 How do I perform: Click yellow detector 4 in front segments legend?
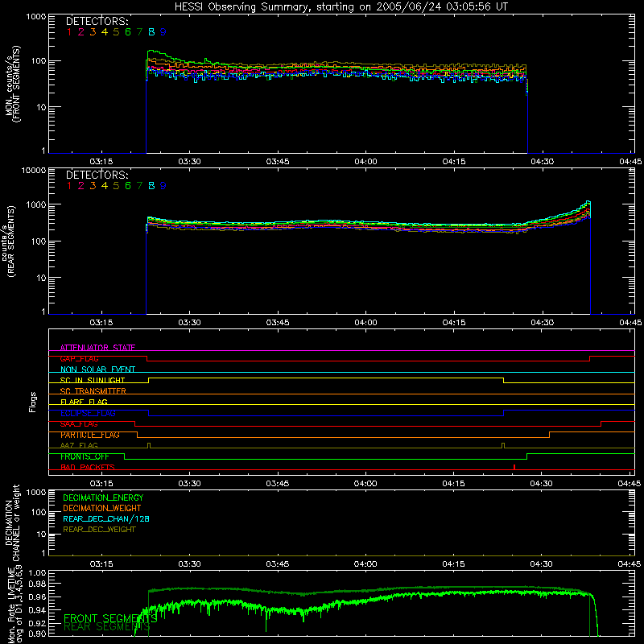pos(105,32)
